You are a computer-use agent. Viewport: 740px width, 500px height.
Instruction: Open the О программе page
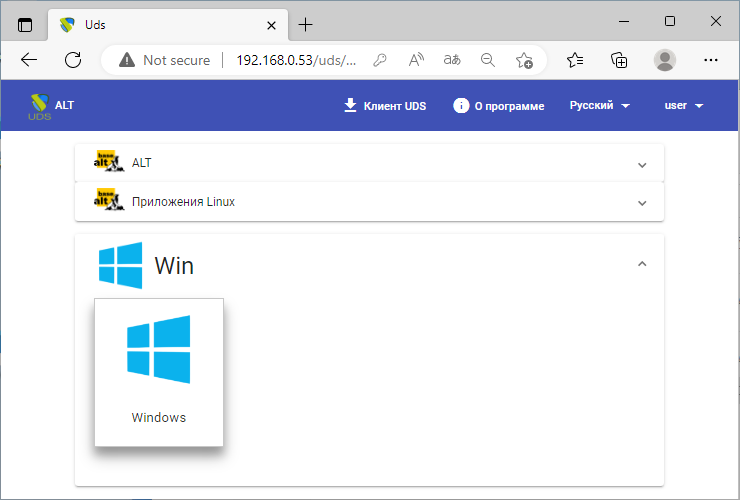[498, 106]
